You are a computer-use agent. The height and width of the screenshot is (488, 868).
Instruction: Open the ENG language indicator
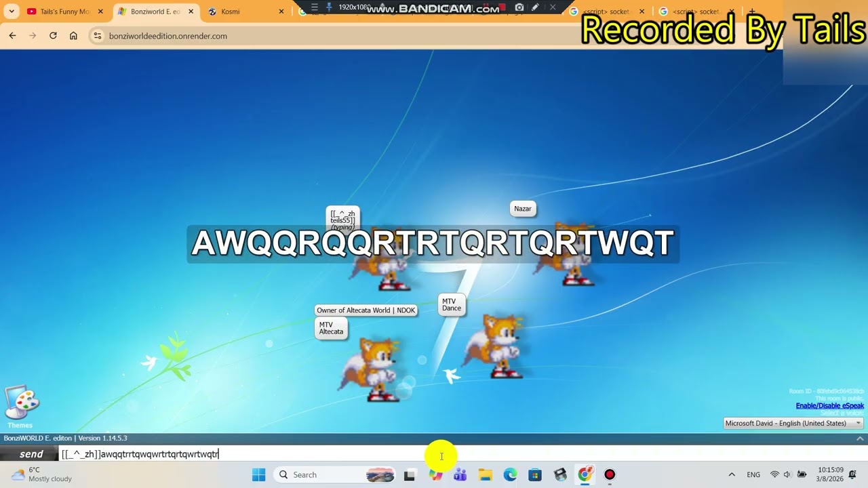pyautogui.click(x=753, y=474)
